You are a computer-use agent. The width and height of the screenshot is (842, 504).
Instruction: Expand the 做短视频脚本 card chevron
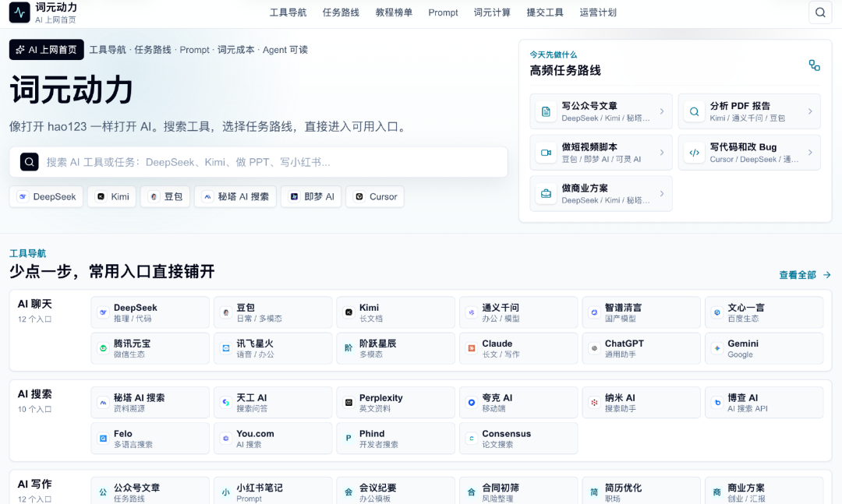tap(662, 153)
